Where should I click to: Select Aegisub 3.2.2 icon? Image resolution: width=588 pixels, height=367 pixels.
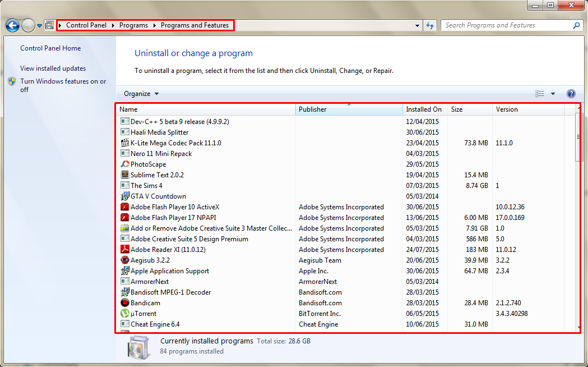[125, 260]
